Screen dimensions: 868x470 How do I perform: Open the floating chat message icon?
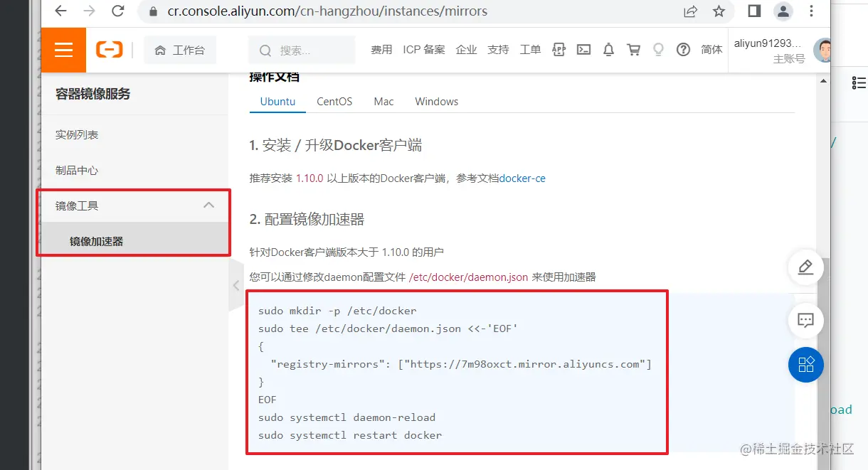coord(805,320)
